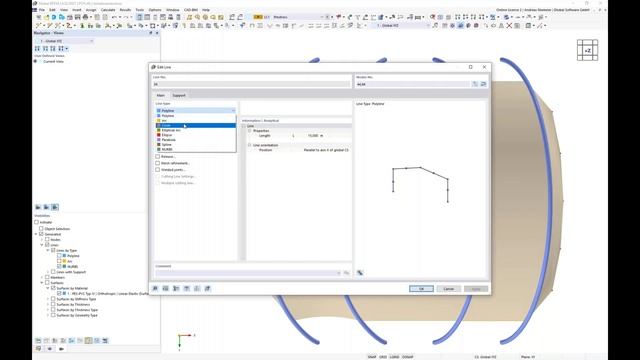Toggle SNAP in the status bar
640x360 pixels.
372,357
